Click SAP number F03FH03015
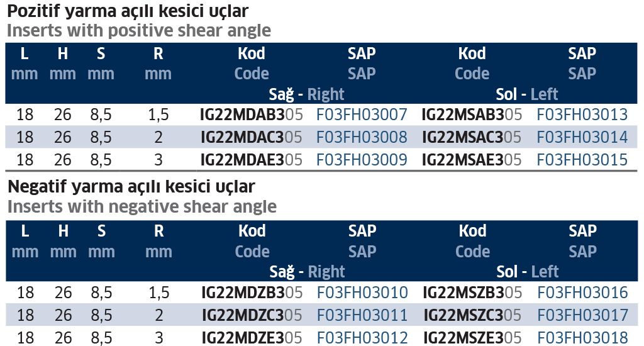644x346 pixels. 582,160
